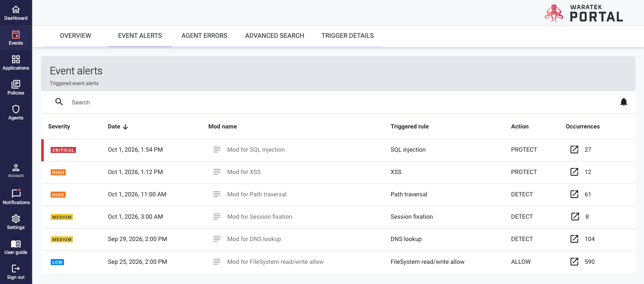Viewport: 644px width, 284px height.
Task: Click the date Oct 1, 2026, 11:00 AM
Action: pos(137,194)
